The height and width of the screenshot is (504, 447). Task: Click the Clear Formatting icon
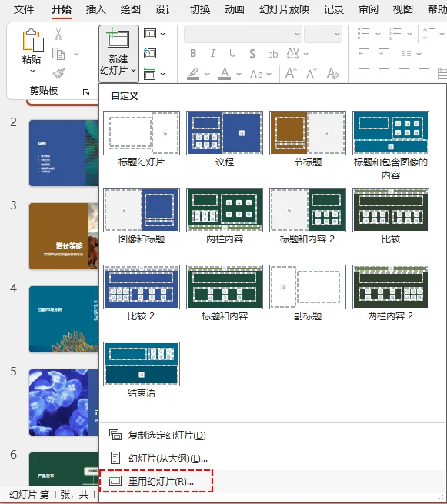(x=332, y=73)
